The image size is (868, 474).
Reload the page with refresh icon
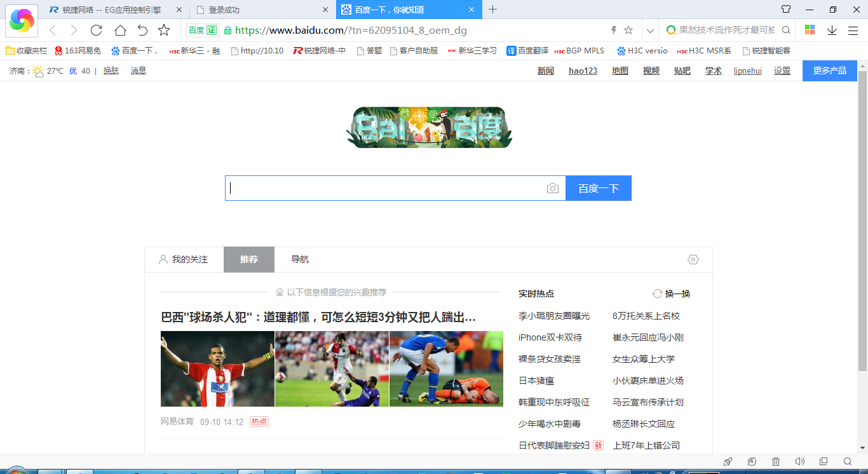click(97, 30)
